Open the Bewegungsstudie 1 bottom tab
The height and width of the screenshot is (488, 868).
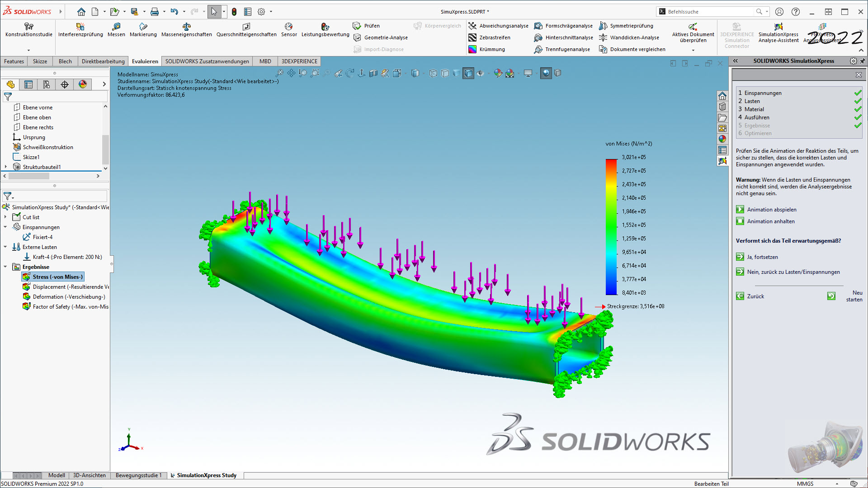[138, 475]
